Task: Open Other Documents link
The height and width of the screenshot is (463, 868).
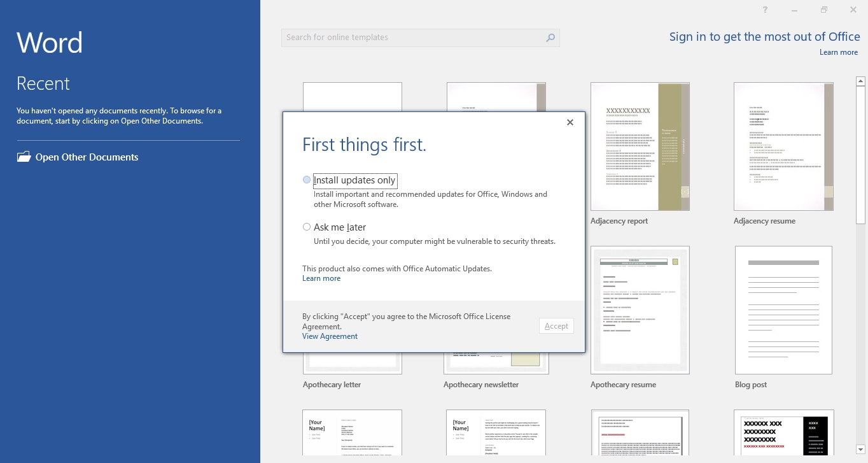Action: 87,157
